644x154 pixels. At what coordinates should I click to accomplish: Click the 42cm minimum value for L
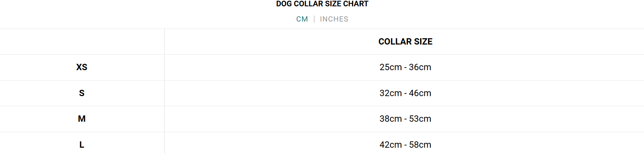390,145
